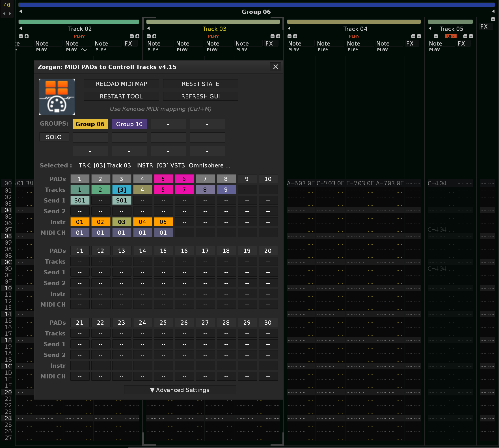Toggle the SOLO mode button
This screenshot has width=499, height=448.
click(x=54, y=137)
